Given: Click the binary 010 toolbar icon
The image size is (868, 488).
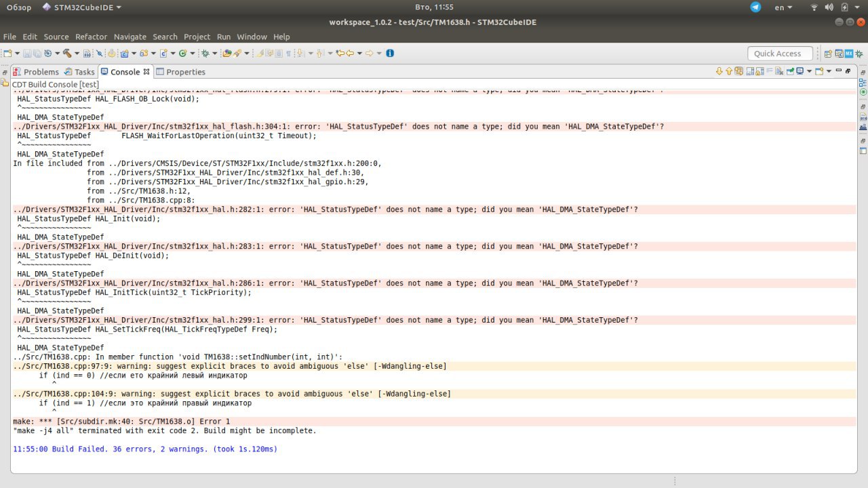Looking at the screenshot, I should click(87, 54).
